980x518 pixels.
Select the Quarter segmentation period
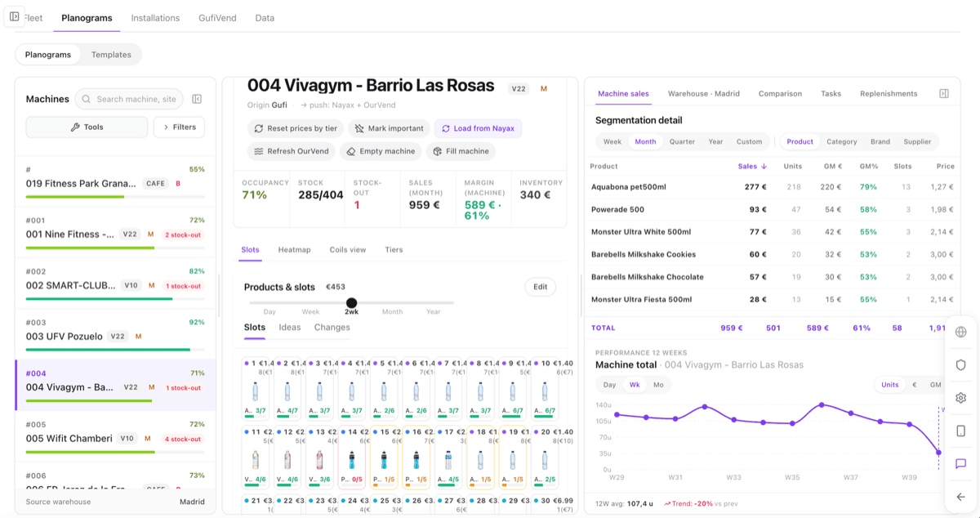coord(682,141)
